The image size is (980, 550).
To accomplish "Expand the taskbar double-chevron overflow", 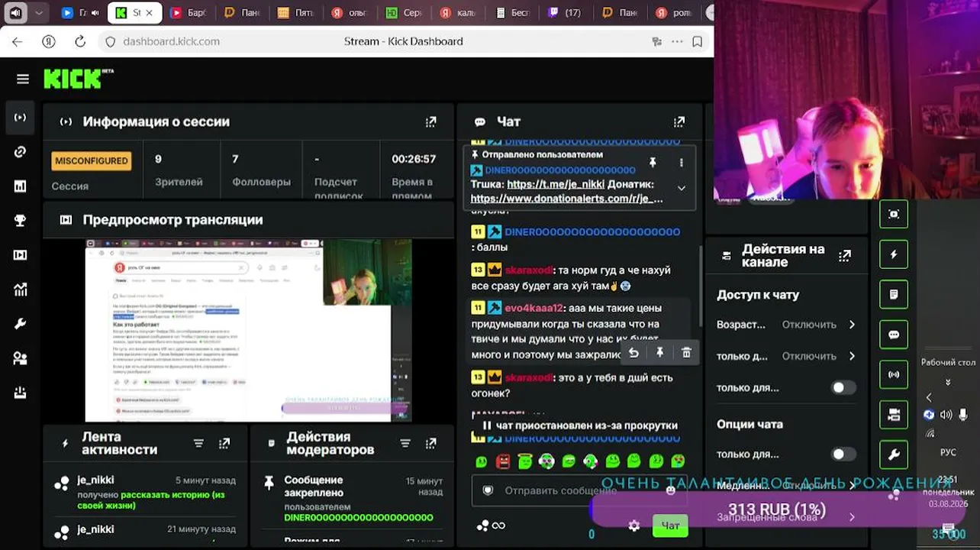I will (948, 382).
